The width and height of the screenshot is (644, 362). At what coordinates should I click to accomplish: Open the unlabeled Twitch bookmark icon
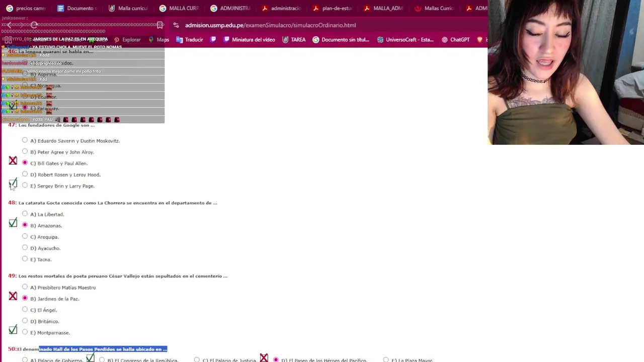tap(213, 40)
